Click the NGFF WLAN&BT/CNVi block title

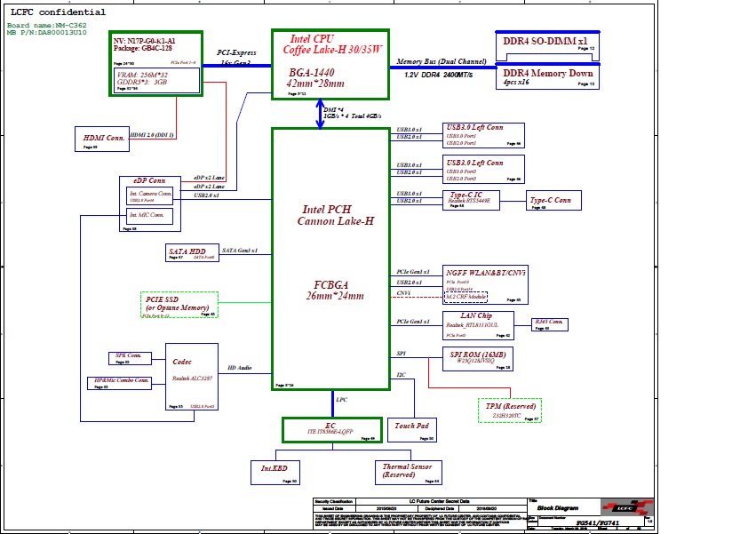click(x=486, y=273)
